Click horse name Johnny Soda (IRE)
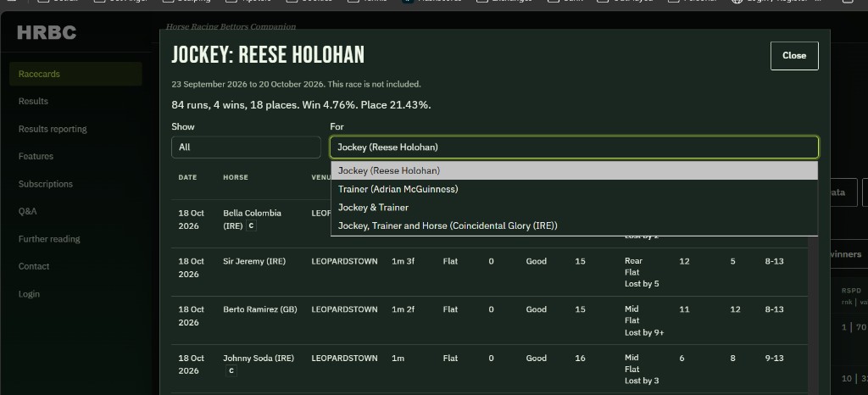 click(x=259, y=358)
